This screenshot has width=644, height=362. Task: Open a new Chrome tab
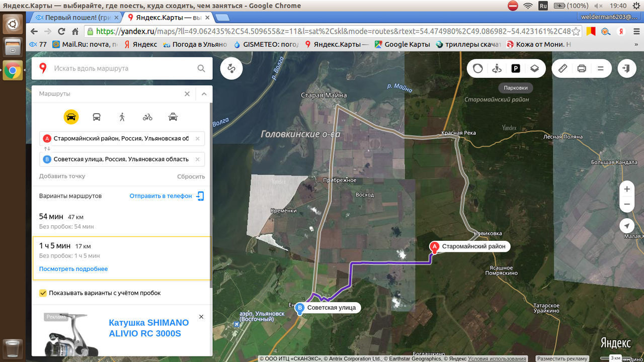tap(223, 18)
